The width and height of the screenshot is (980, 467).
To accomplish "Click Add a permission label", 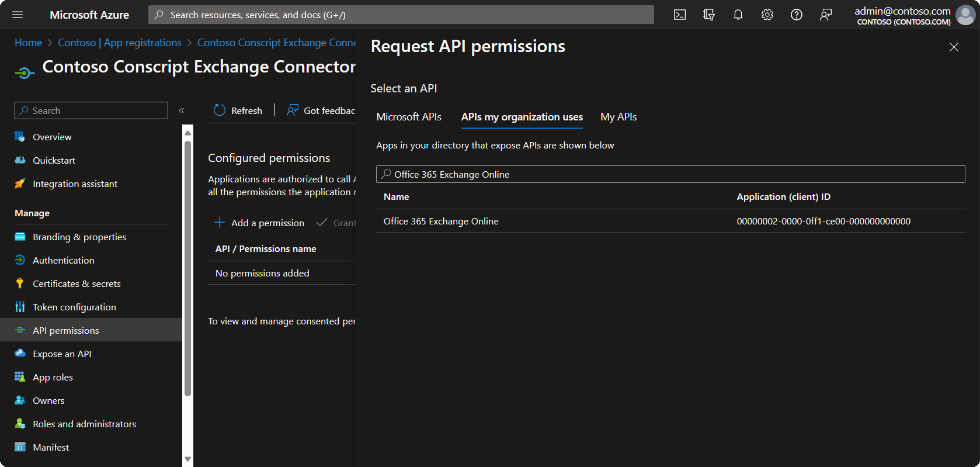I will point(267,223).
